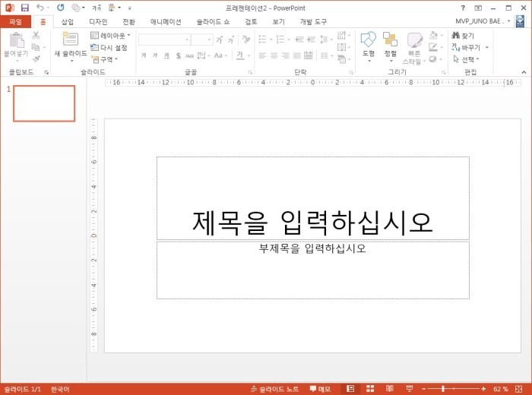Center align the paragraph text
This screenshot has width=532, height=395.
[x=274, y=55]
